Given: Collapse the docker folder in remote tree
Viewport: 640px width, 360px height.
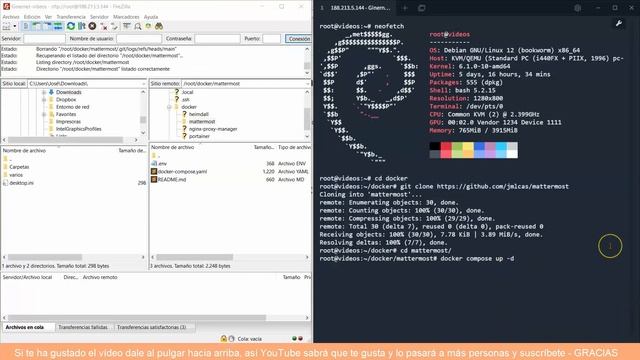Looking at the screenshot, I should (169, 107).
